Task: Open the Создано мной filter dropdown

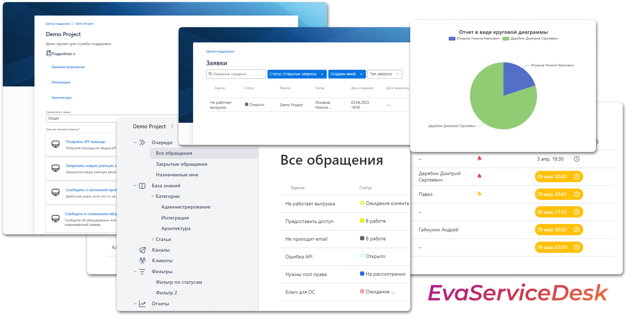Action: click(x=347, y=74)
